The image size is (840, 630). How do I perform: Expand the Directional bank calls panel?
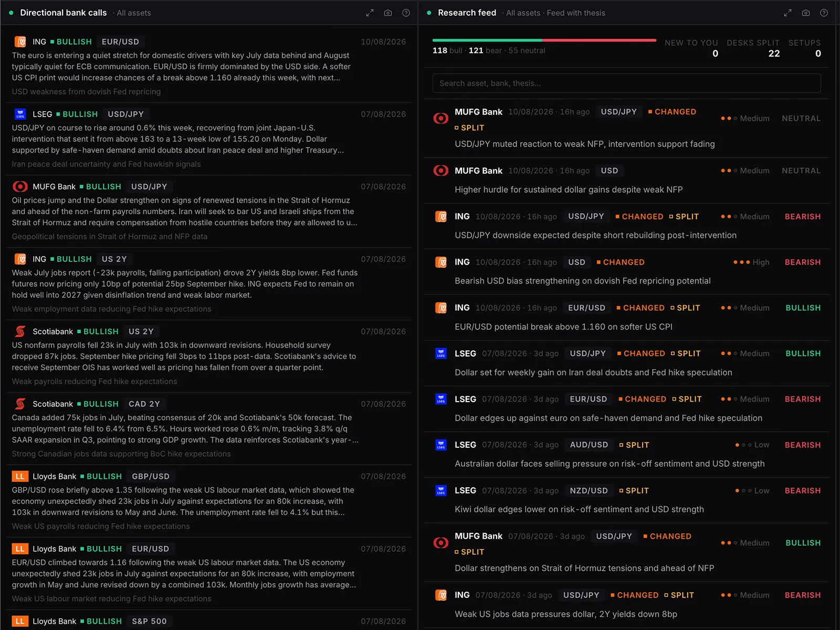[x=370, y=13]
